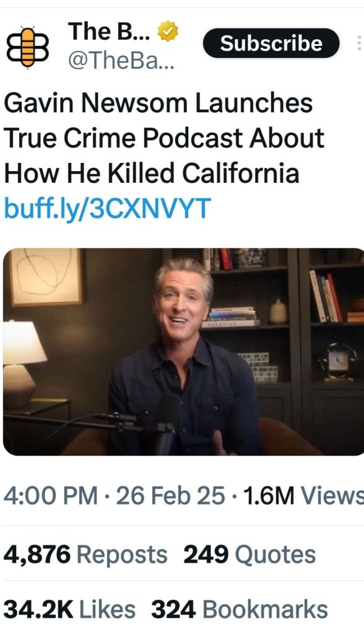Open the three-dot more options menu

pos(358,43)
